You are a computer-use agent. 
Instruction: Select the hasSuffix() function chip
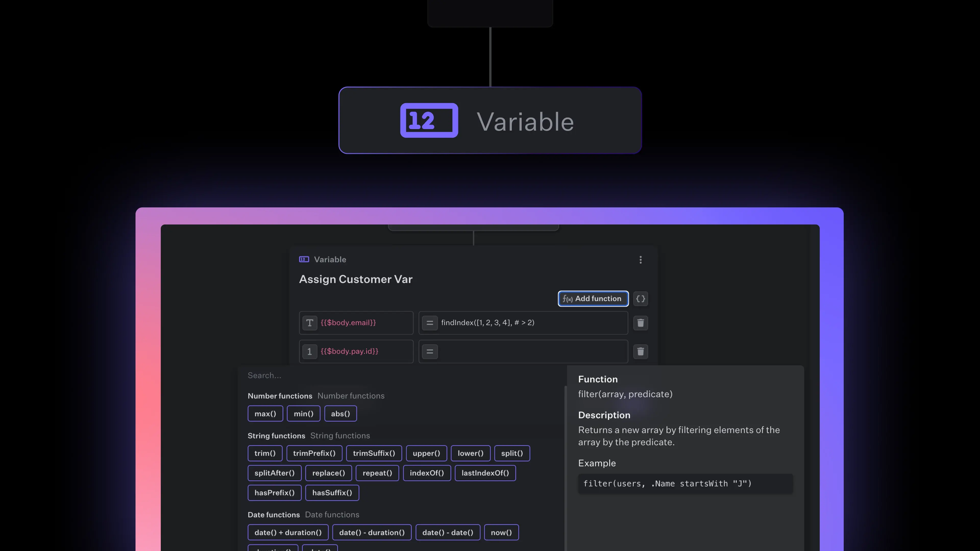(x=332, y=493)
